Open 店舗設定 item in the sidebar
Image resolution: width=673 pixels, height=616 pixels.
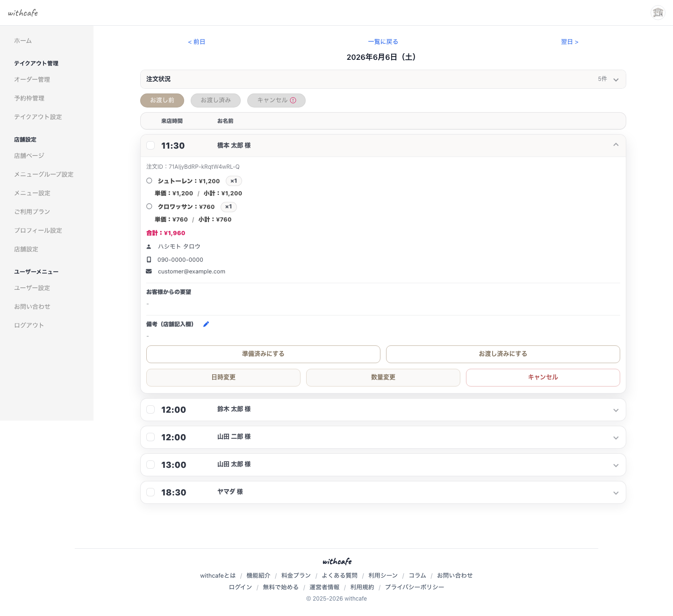26,249
